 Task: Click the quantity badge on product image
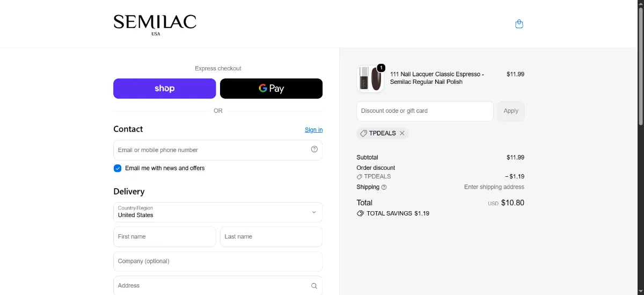tap(381, 68)
